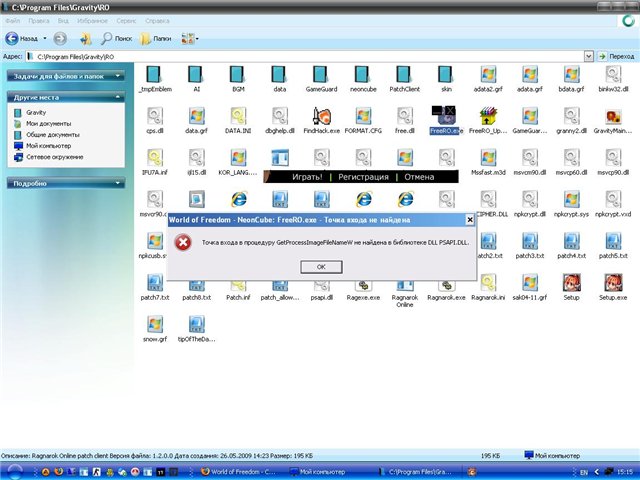The image size is (640, 480).
Task: Open the Сервис menu
Action: (x=126, y=20)
